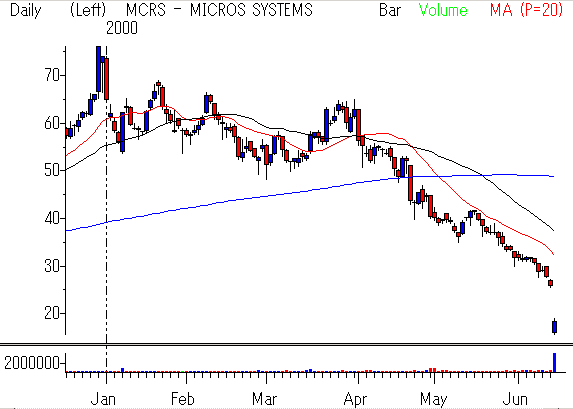This screenshot has width=573, height=409.
Task: Click the 70 price level label
Action: coord(52,75)
